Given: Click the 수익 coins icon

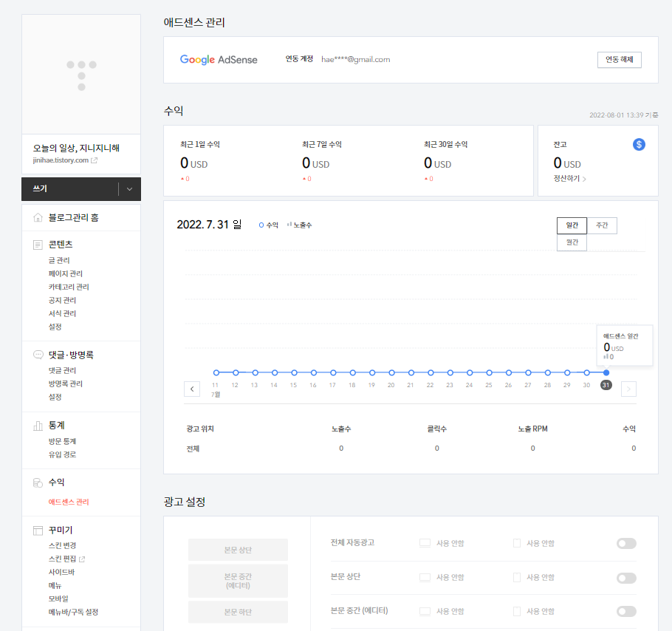Looking at the screenshot, I should (x=38, y=482).
